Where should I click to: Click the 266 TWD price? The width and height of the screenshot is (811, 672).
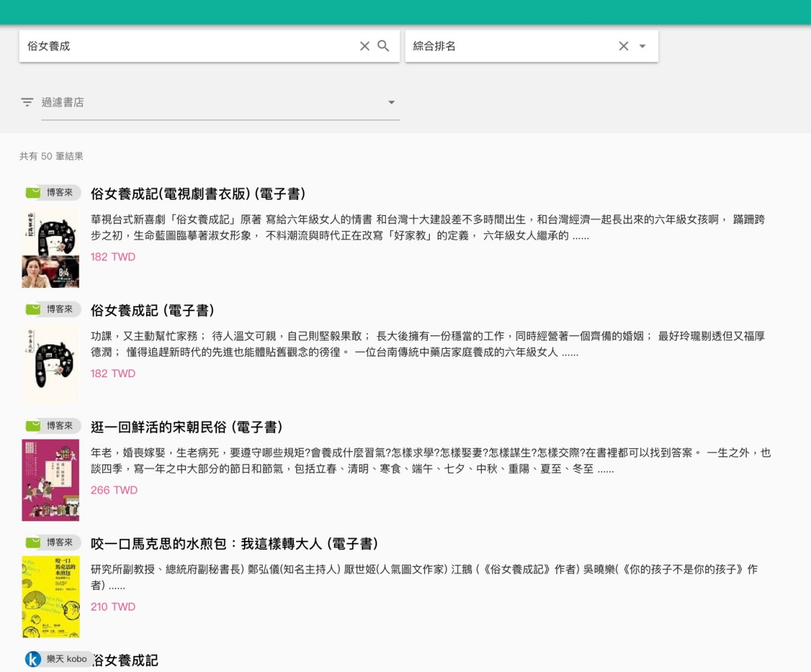coord(114,490)
